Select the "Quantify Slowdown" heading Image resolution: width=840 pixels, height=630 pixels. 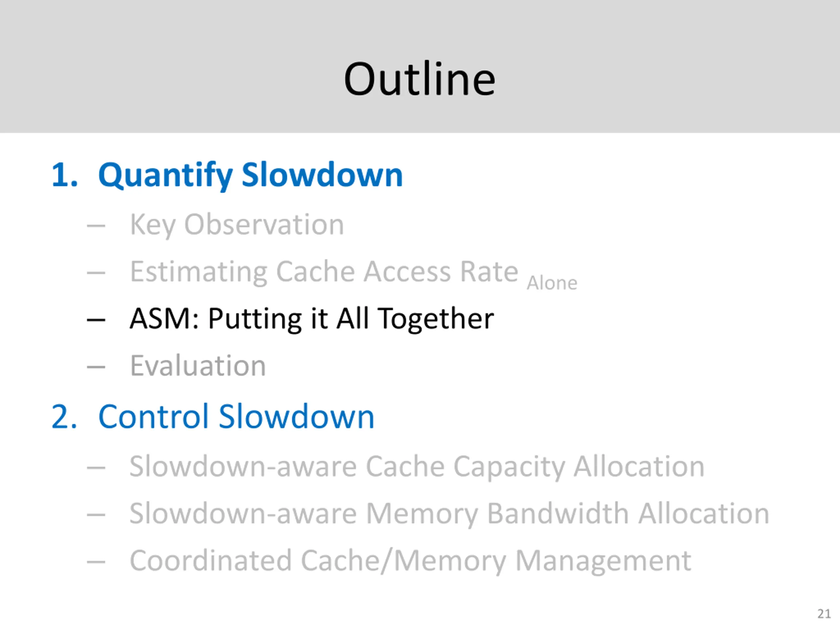tap(250, 175)
